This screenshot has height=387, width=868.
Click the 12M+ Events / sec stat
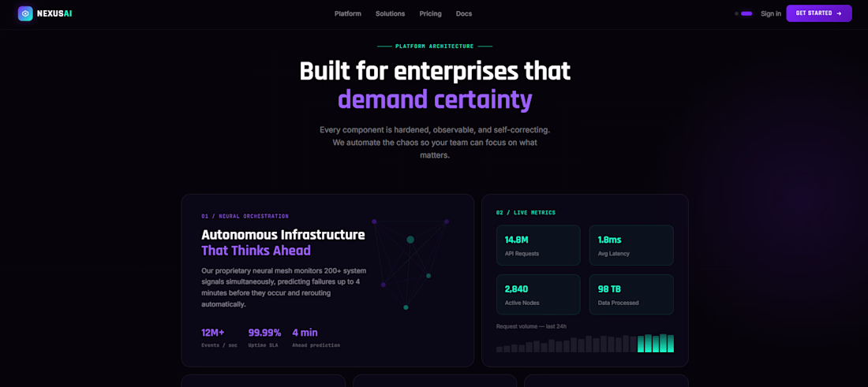click(x=218, y=338)
